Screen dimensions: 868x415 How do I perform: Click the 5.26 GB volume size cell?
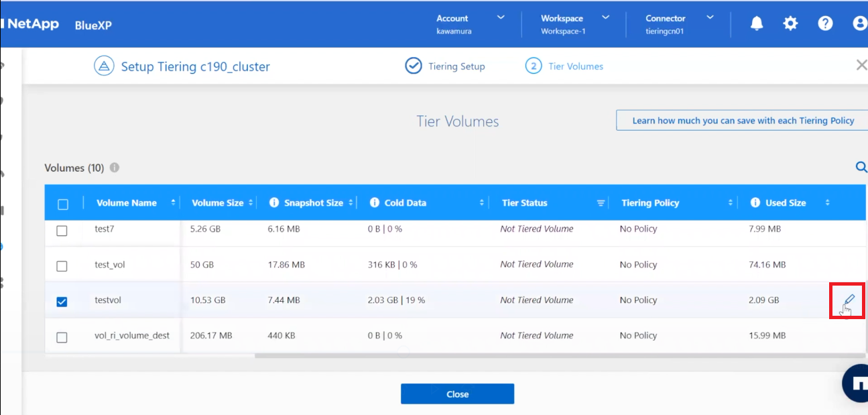205,229
